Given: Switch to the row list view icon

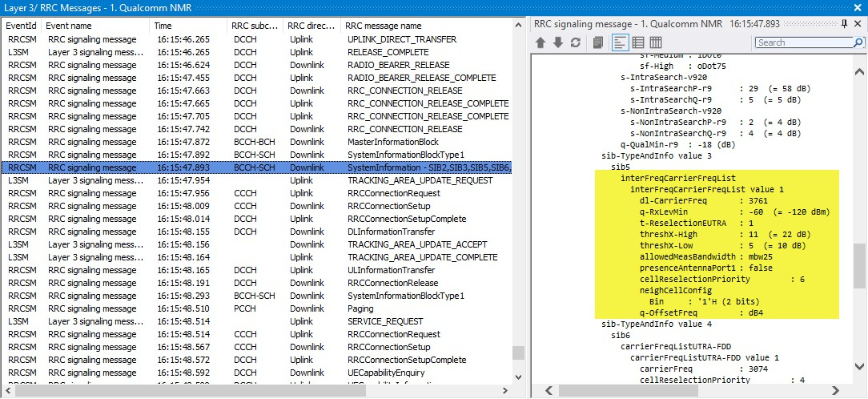Looking at the screenshot, I should click(638, 42).
